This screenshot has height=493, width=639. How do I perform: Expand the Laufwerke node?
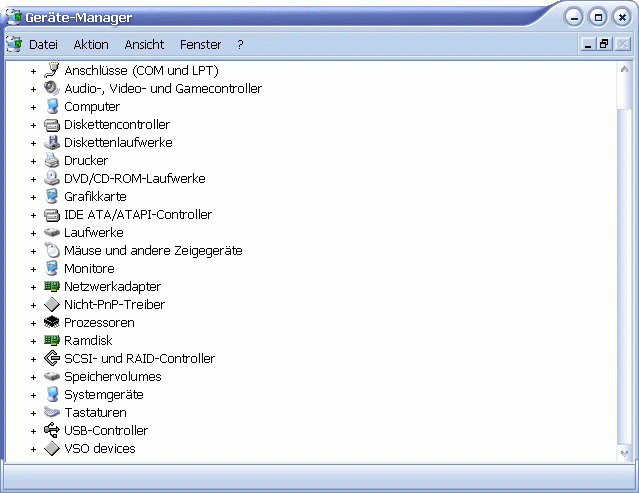(x=33, y=233)
